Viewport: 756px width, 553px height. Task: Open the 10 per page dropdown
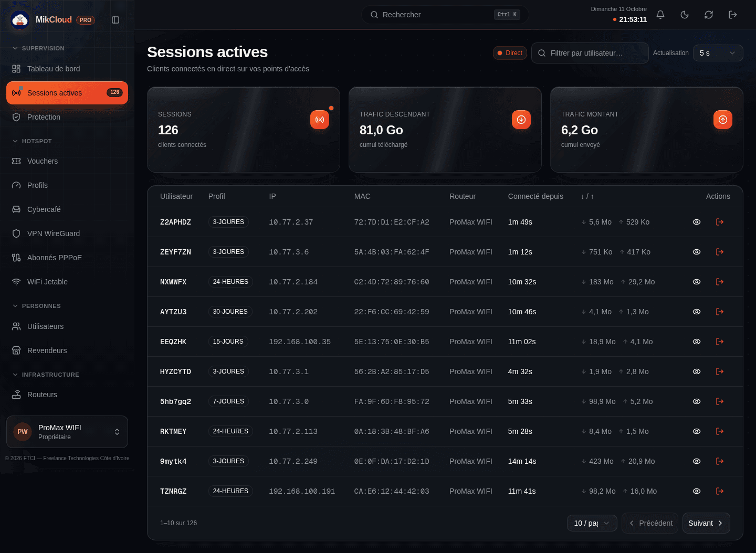592,523
